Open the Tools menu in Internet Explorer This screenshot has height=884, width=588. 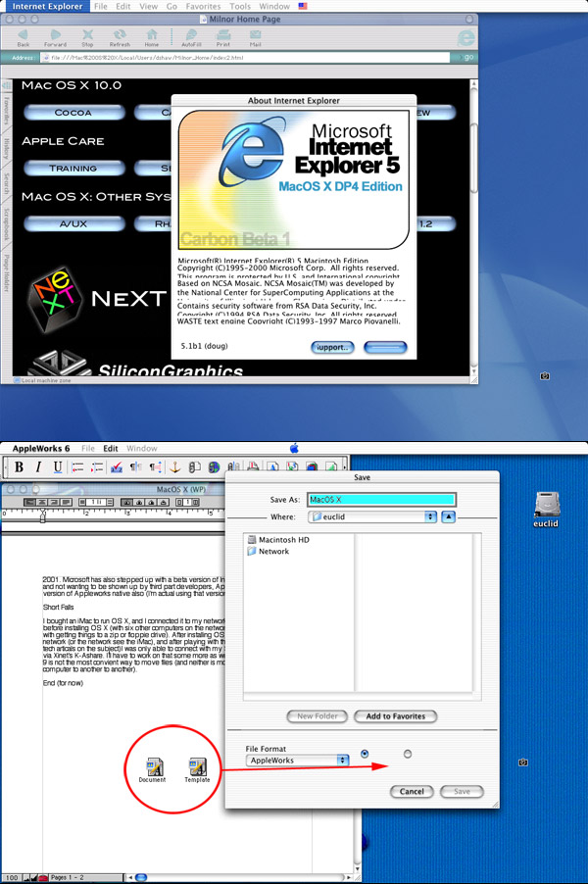click(239, 6)
